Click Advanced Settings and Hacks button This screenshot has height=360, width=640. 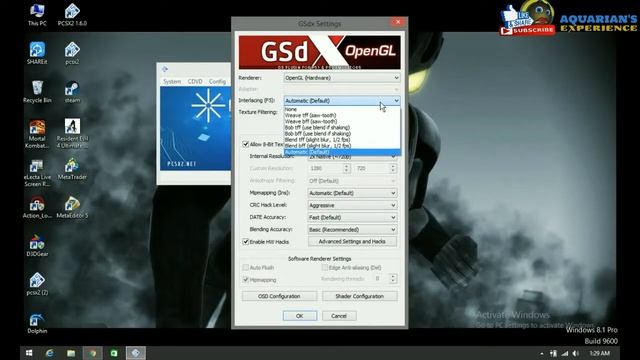point(352,242)
